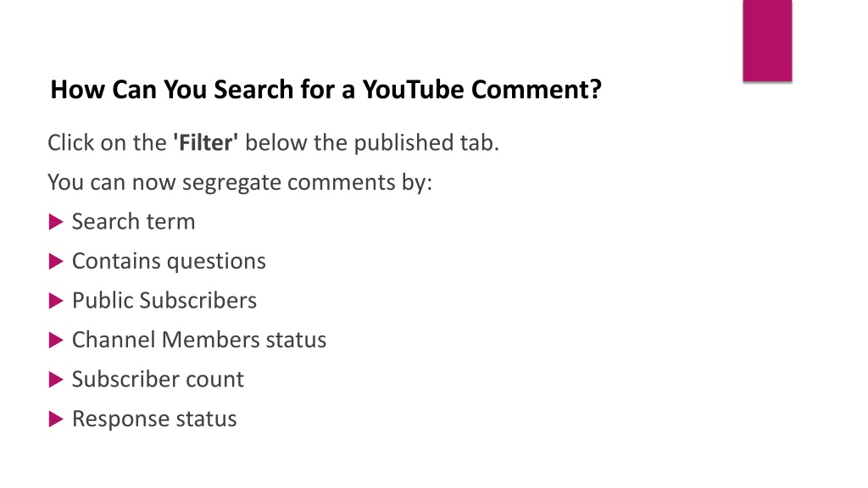868x488 pixels.
Task: Click the bold 'Filter' word
Action: pos(205,142)
